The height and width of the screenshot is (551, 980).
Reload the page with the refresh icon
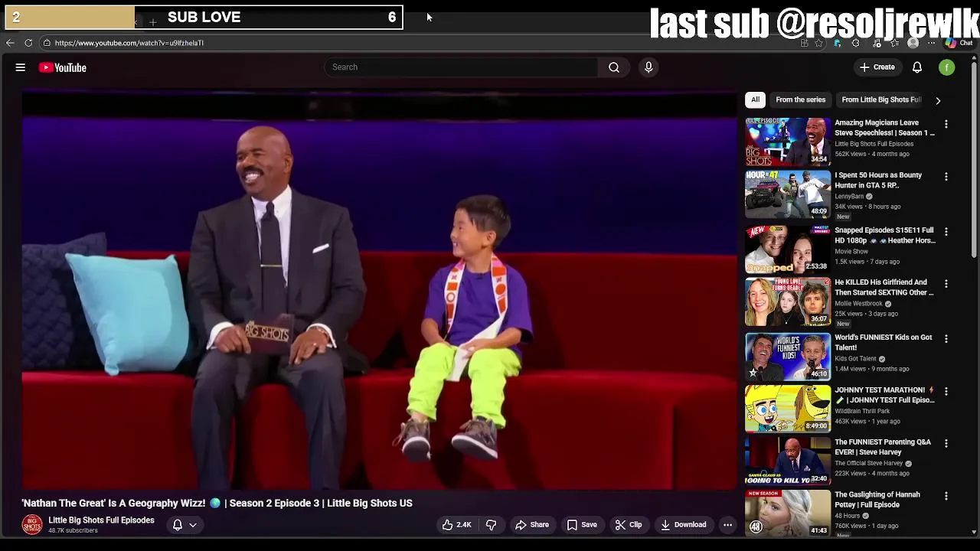(x=28, y=43)
